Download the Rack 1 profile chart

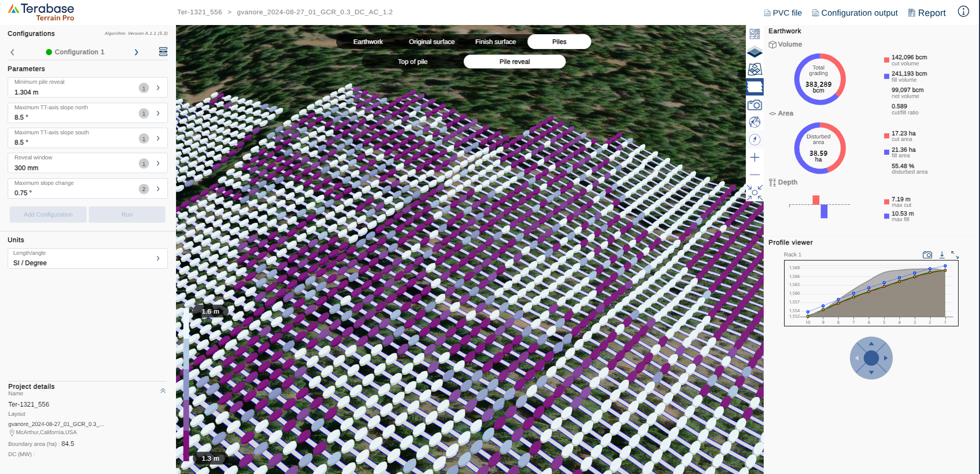click(x=942, y=255)
